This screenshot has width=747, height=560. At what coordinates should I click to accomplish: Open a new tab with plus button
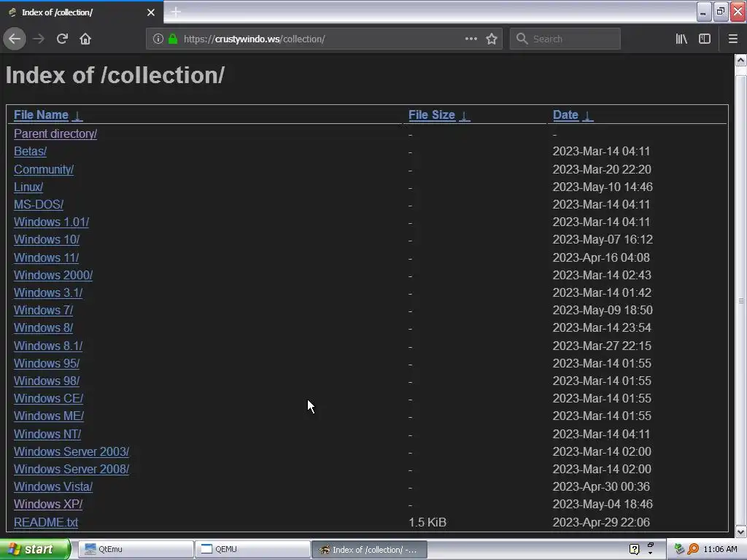point(176,12)
